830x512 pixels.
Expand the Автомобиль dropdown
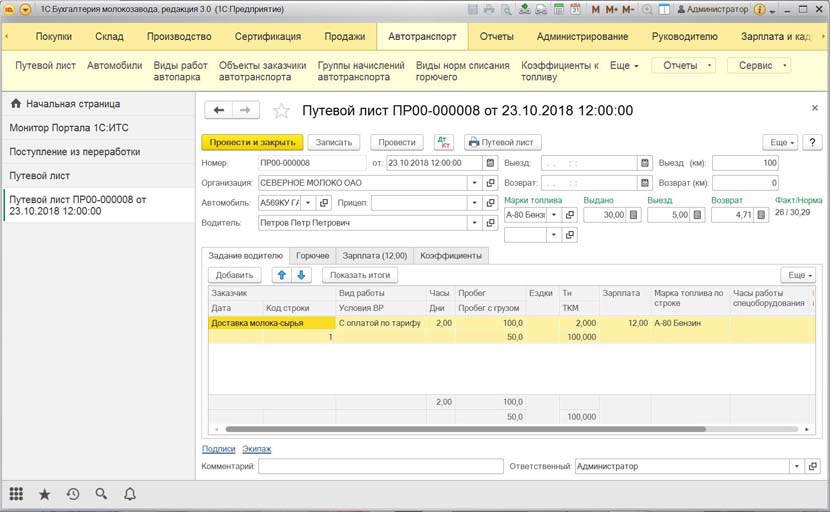tap(308, 203)
